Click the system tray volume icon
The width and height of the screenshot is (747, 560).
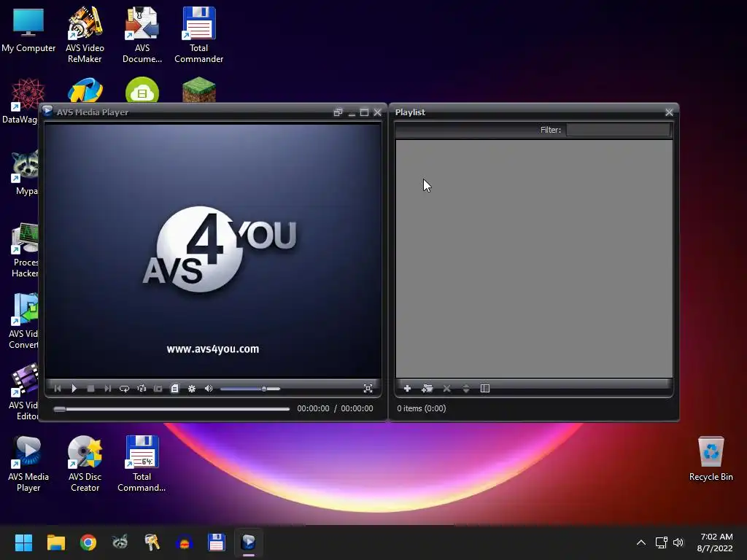pos(678,542)
